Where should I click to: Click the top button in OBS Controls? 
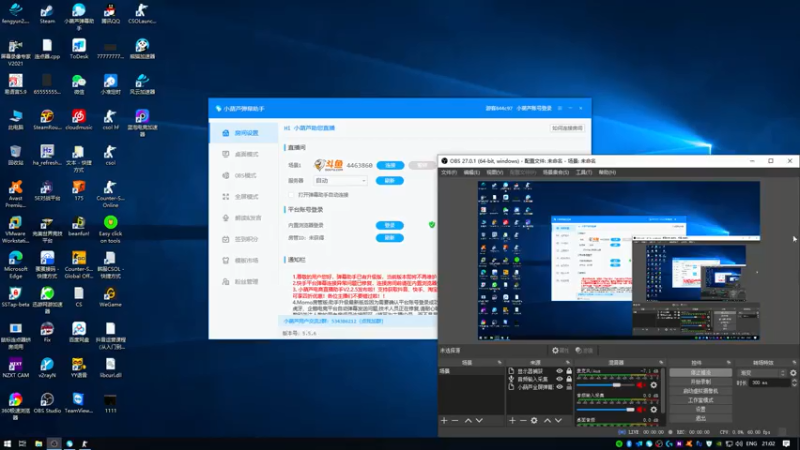(701, 372)
